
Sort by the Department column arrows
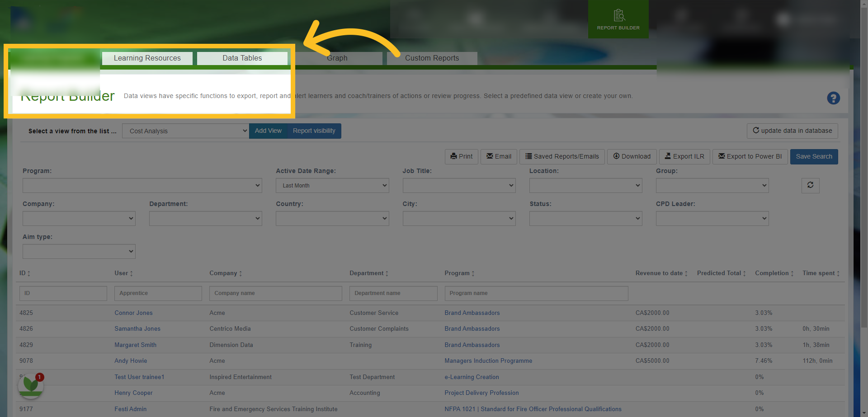(387, 274)
